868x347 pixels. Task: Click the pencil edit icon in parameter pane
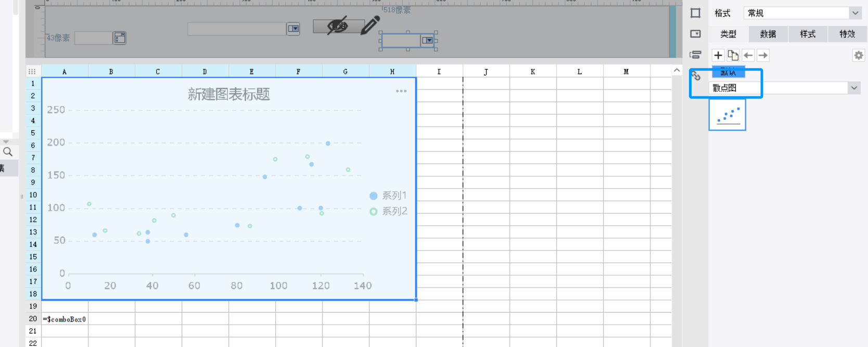click(370, 24)
